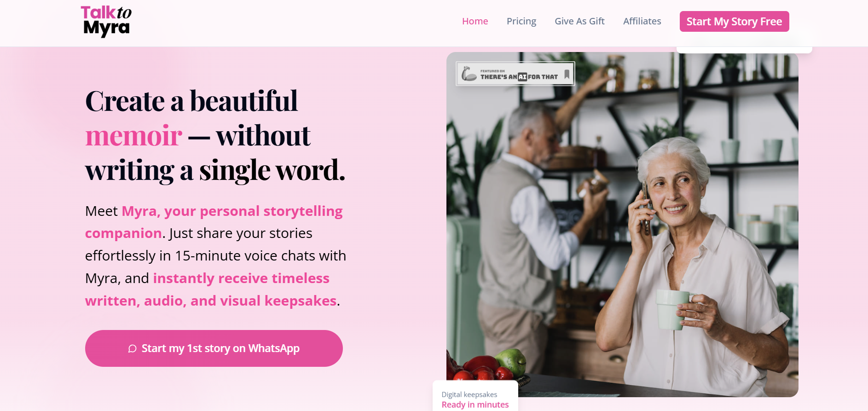Click the hero photo of woman on phone
This screenshot has height=411, width=868.
pyautogui.click(x=622, y=225)
